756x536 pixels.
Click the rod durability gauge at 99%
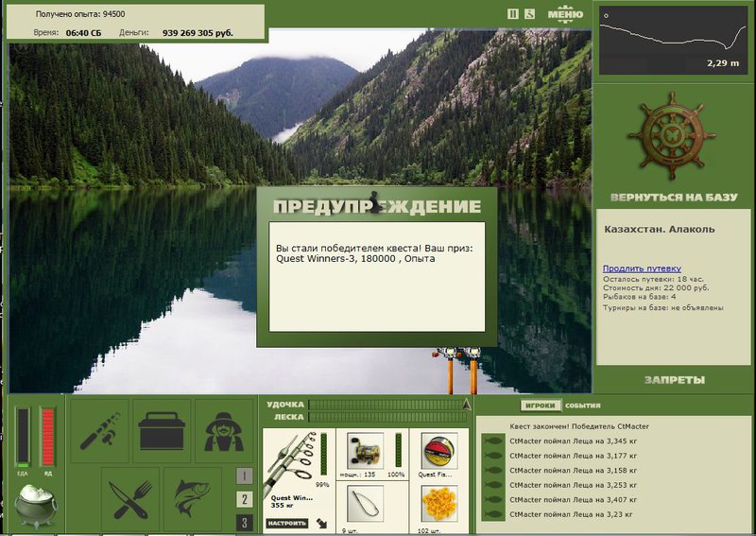323,454
